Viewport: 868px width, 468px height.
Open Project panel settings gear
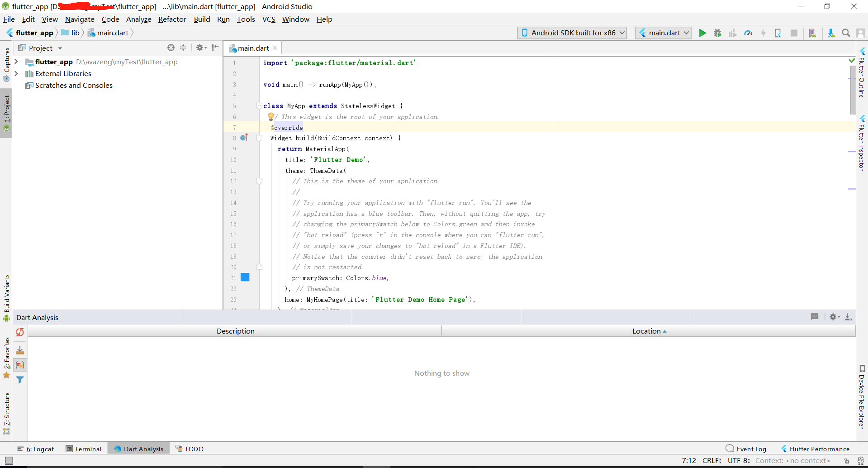(201, 48)
